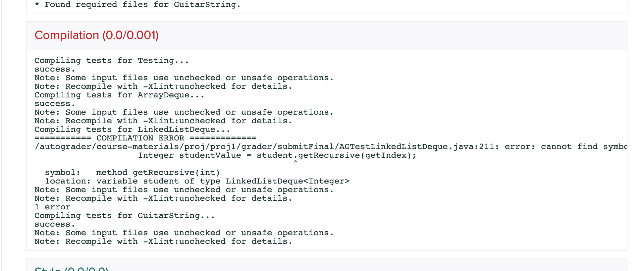
Task: Select the "Compiling tests for LinkedListDeque..." line
Action: [132, 130]
